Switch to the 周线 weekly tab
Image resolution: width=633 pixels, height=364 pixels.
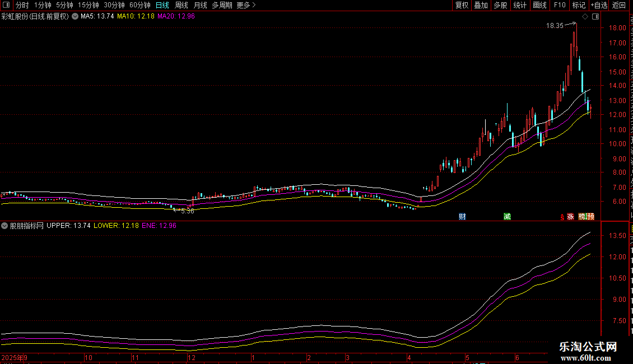pos(181,5)
